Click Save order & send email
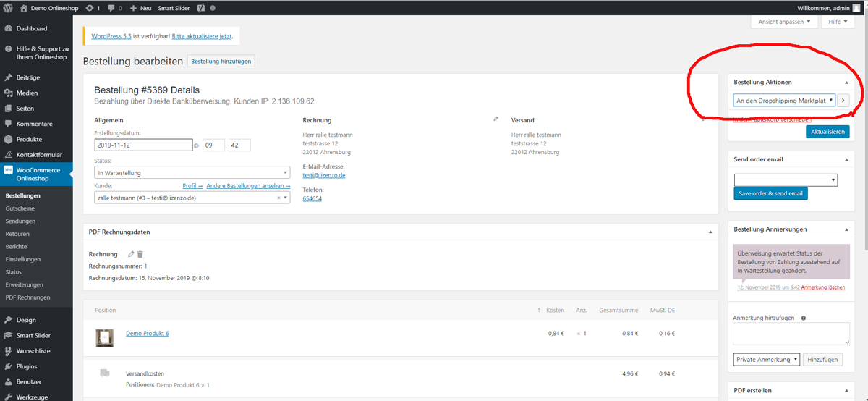 (770, 194)
